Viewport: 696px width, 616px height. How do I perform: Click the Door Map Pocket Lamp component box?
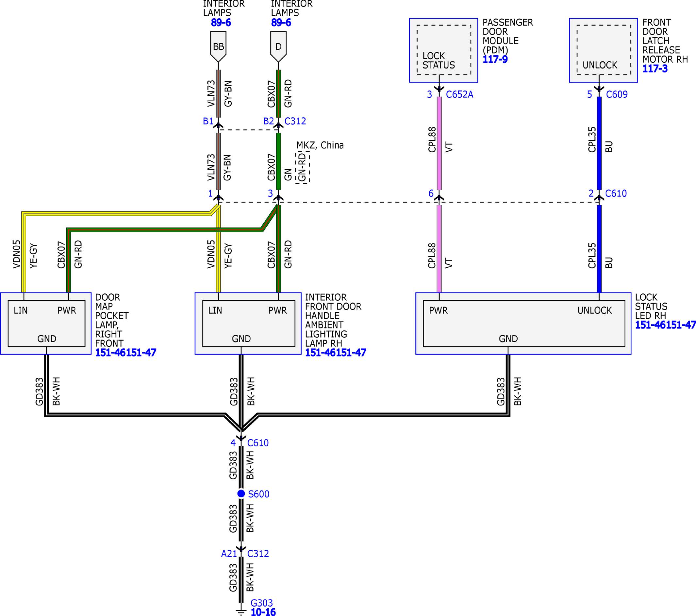click(46, 323)
